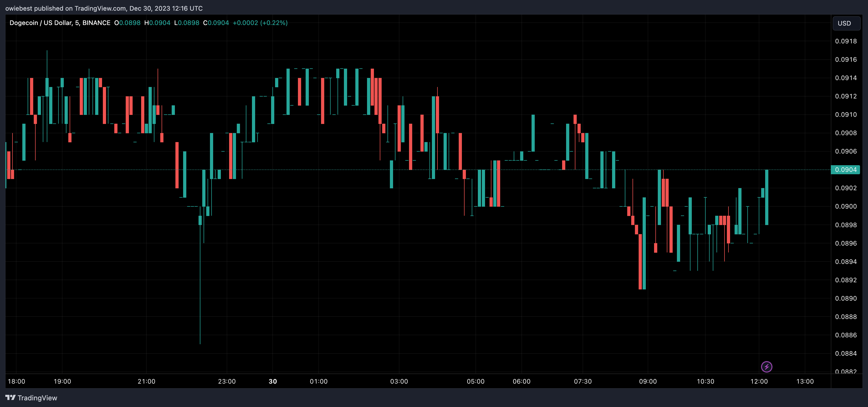Click the low value L0.0898
This screenshot has width=868, height=407.
(187, 23)
